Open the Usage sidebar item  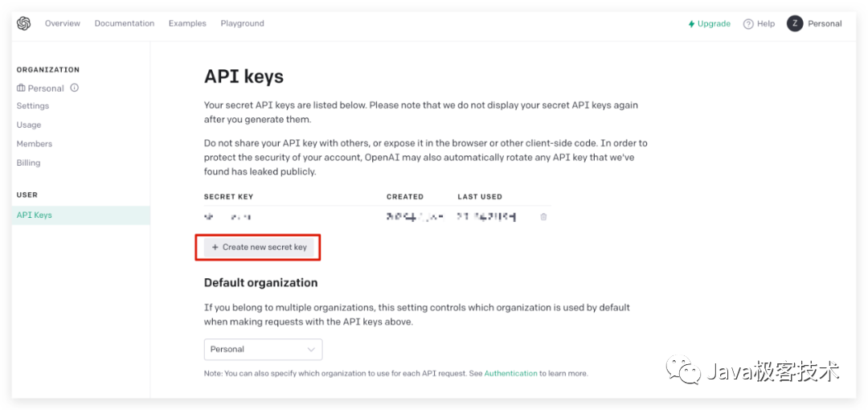click(29, 125)
